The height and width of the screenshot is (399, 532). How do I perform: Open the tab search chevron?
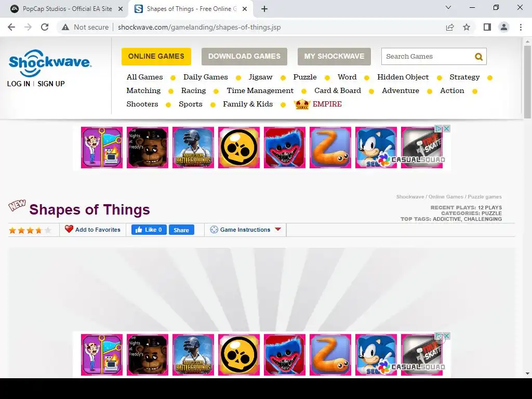point(448,7)
